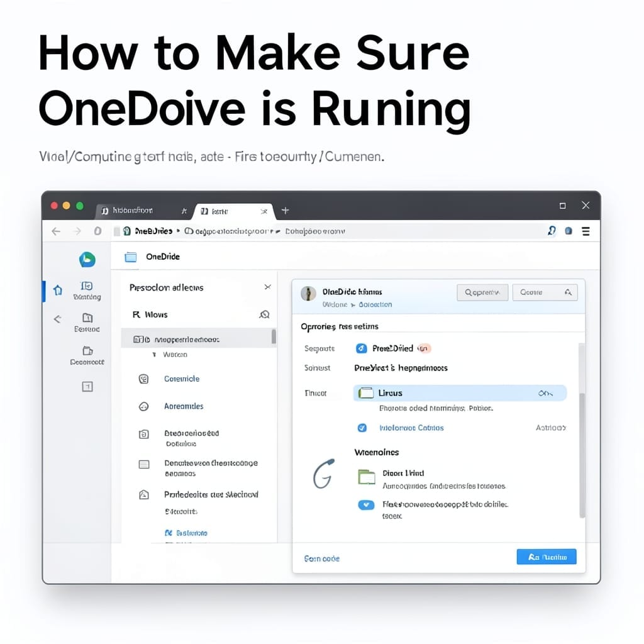Click the orange badge after 'PreelDried'
Viewport: 644px width, 644px height.
[x=423, y=348]
